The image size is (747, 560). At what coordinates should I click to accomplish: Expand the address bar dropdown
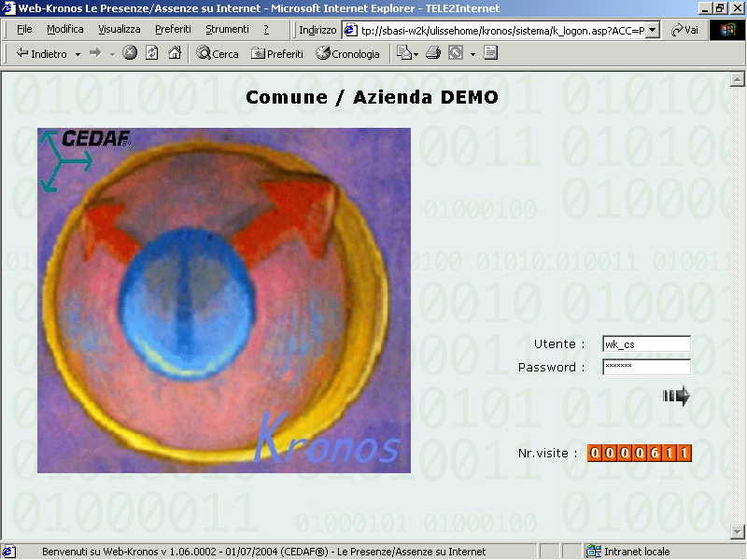tap(653, 30)
